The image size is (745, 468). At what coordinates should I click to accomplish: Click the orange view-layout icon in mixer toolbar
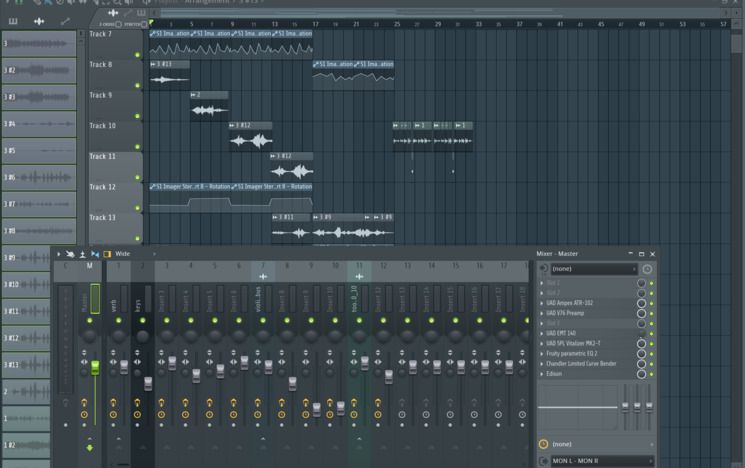(107, 254)
